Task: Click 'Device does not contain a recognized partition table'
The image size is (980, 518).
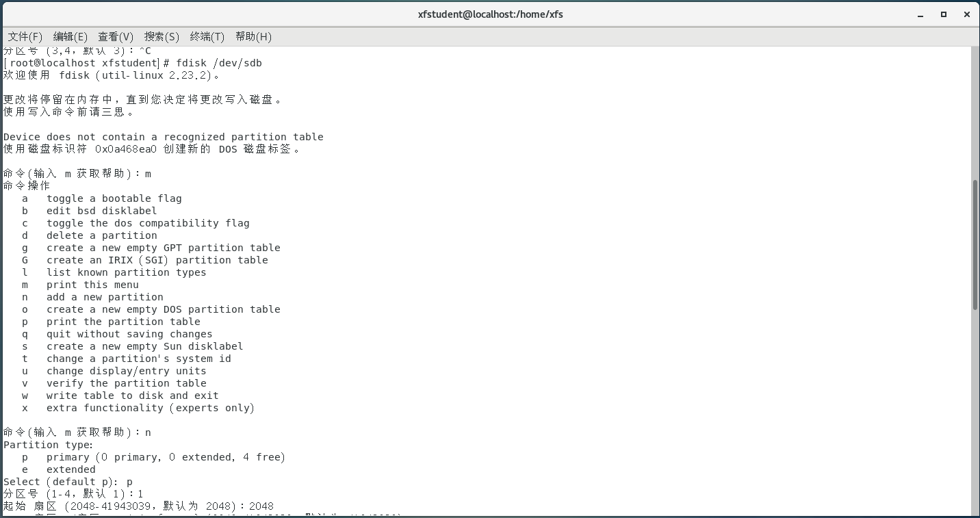Action: [164, 137]
